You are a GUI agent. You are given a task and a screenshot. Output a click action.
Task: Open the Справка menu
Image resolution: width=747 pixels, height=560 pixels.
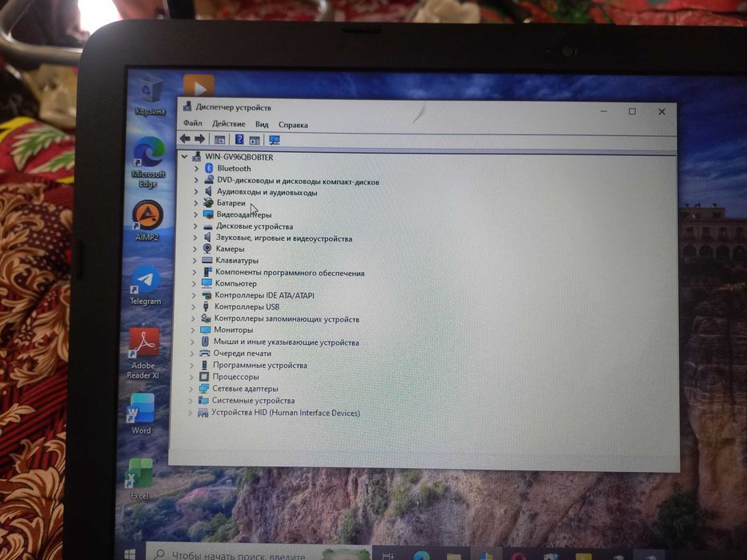(x=293, y=125)
